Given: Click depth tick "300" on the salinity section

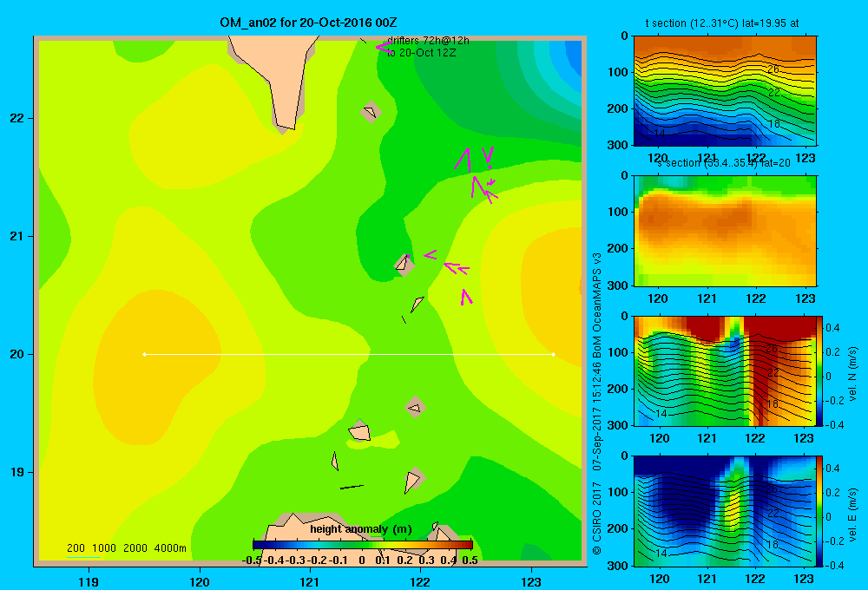Looking at the screenshot, I should click(x=618, y=285).
